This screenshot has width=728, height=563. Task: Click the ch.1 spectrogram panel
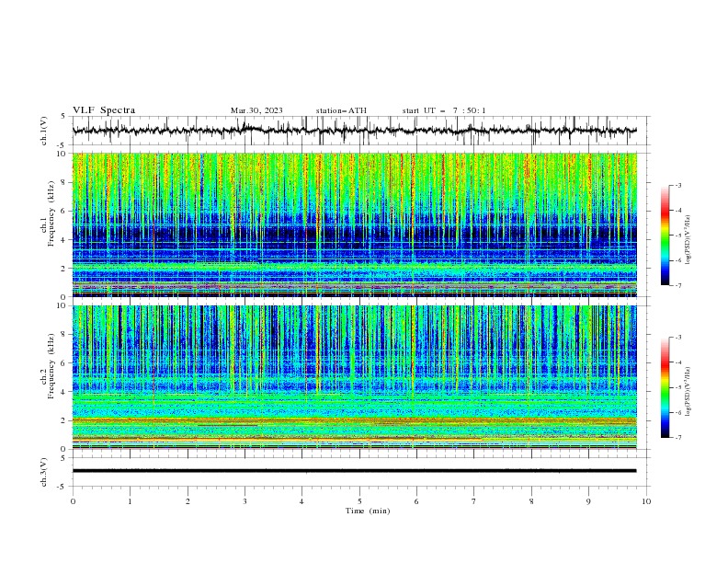(355, 224)
